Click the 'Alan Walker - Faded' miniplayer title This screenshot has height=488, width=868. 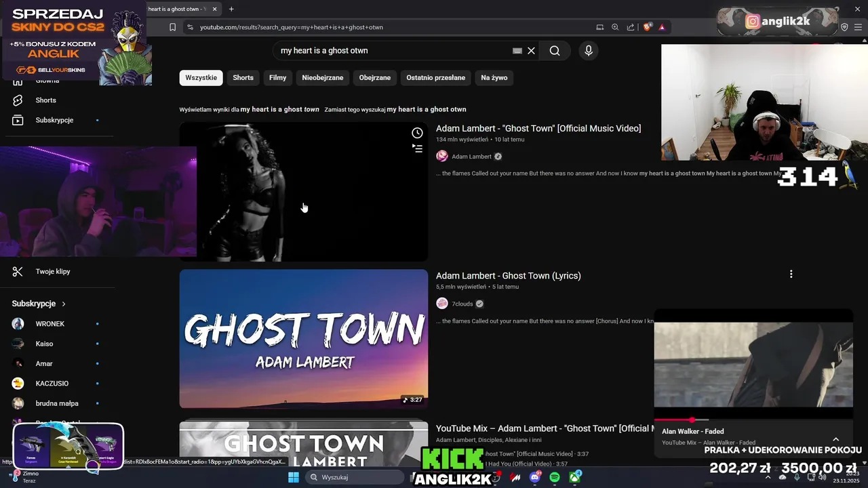coord(693,432)
